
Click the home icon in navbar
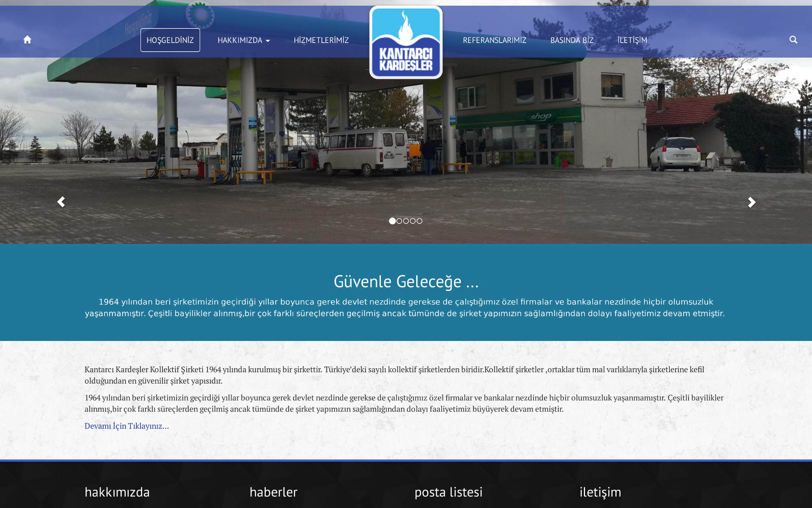click(x=27, y=40)
